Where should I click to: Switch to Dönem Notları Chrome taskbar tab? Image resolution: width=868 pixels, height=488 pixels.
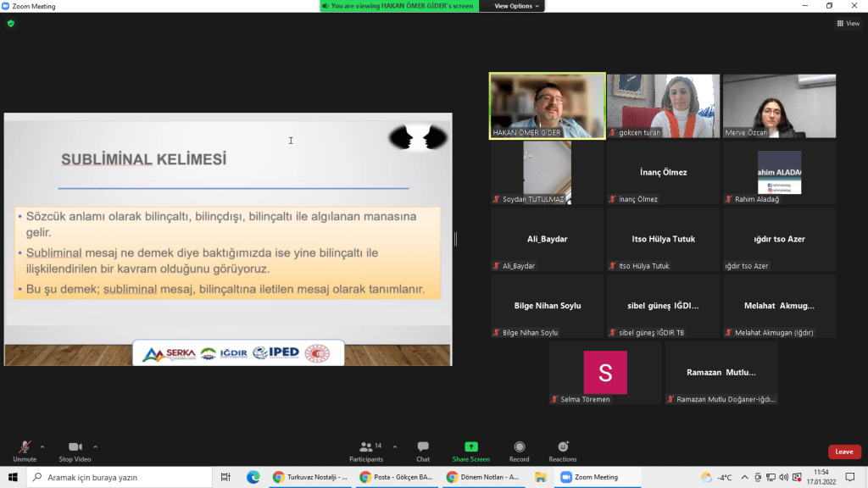coord(483,477)
